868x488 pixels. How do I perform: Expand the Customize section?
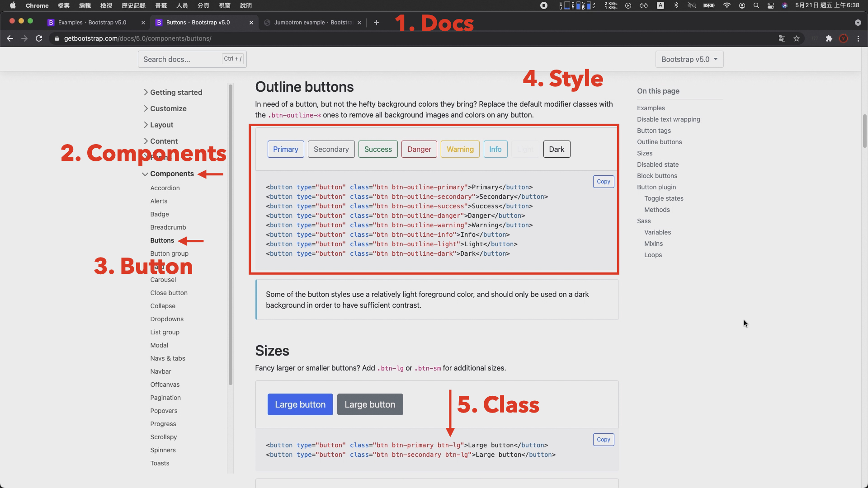coord(165,108)
